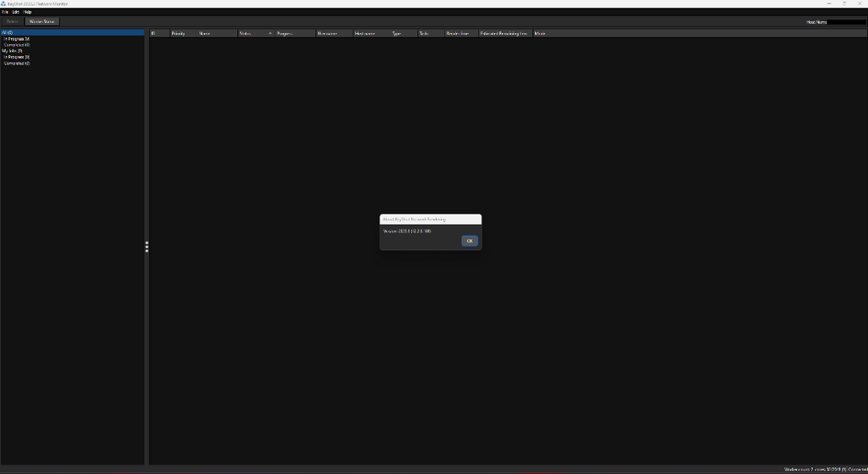Sort by the Name column header

218,33
